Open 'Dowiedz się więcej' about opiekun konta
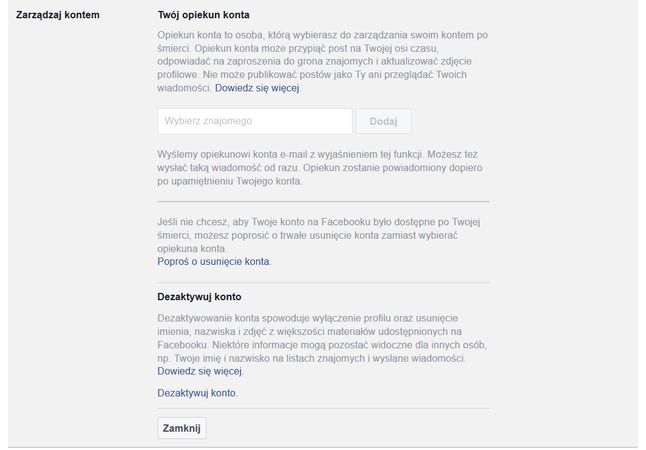Screen dimensions: 646x450 click(257, 88)
